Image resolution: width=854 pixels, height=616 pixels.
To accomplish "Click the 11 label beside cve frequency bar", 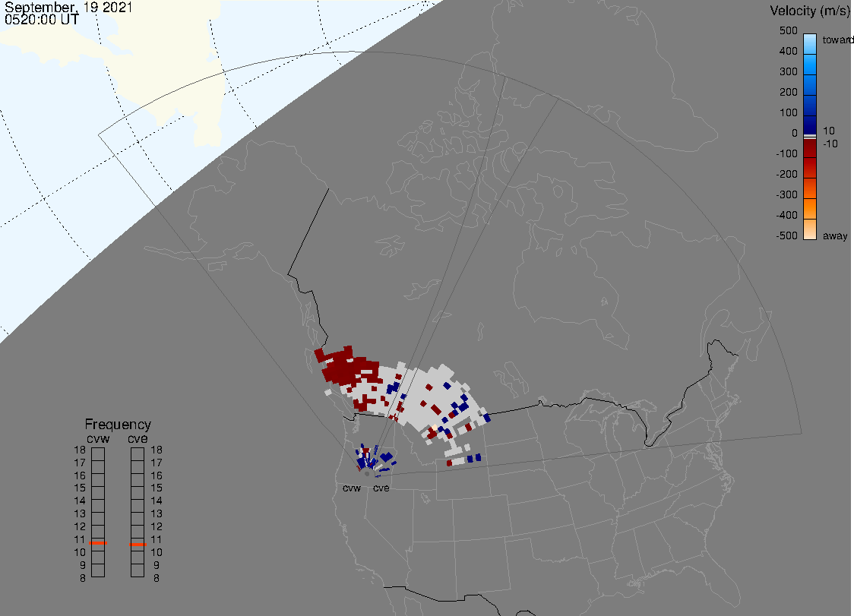I will (157, 540).
